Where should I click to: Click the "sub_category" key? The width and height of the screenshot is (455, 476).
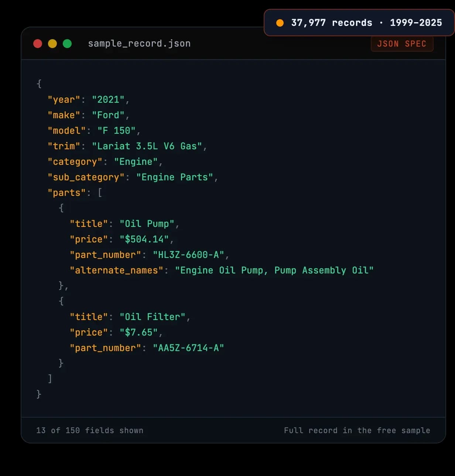pos(86,177)
